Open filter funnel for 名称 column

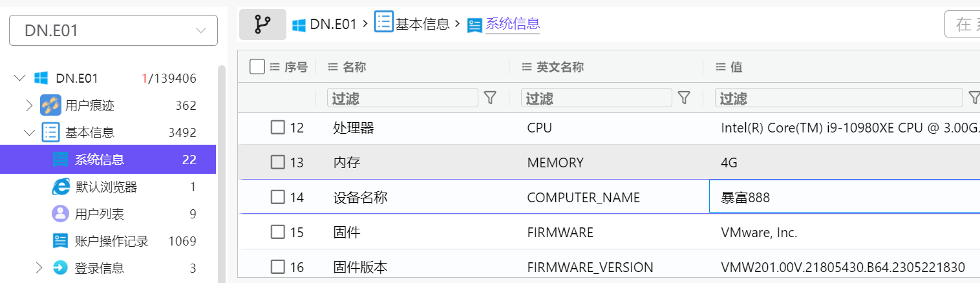tap(490, 98)
